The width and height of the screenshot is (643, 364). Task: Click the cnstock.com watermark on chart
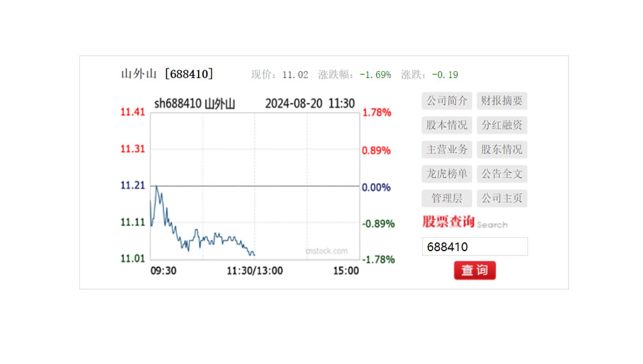coord(326,251)
